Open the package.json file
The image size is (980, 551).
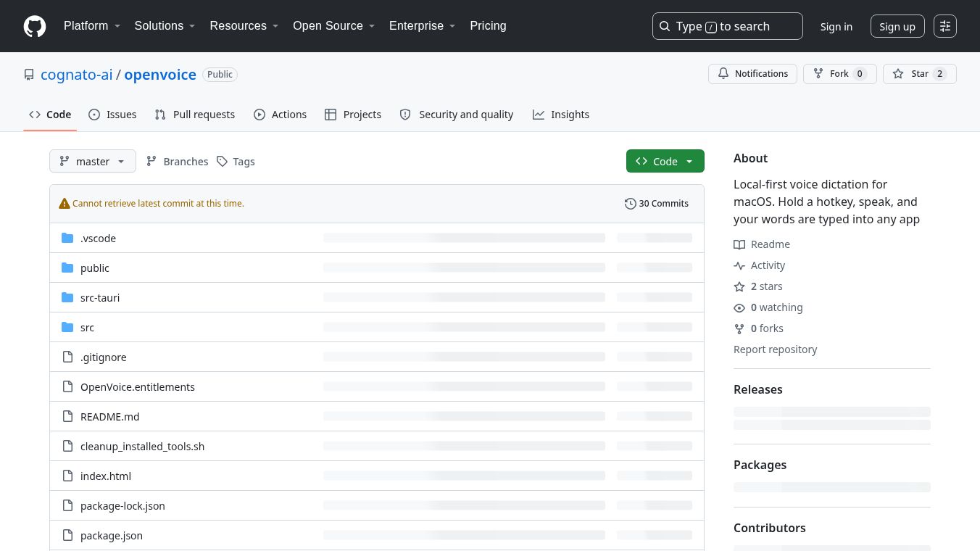tap(112, 536)
